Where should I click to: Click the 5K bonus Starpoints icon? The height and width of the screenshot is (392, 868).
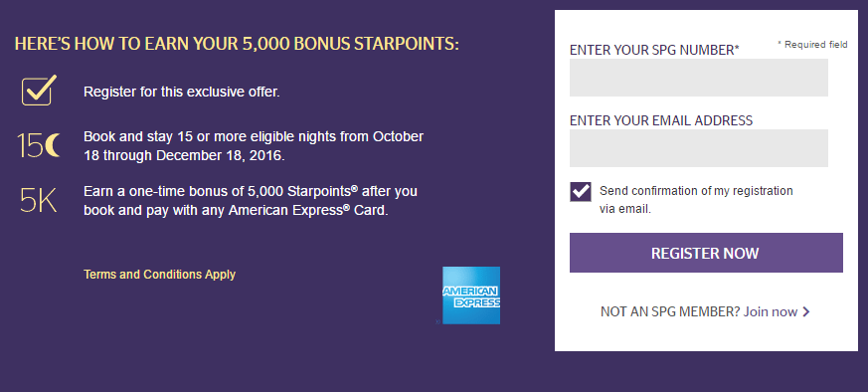coord(38,201)
